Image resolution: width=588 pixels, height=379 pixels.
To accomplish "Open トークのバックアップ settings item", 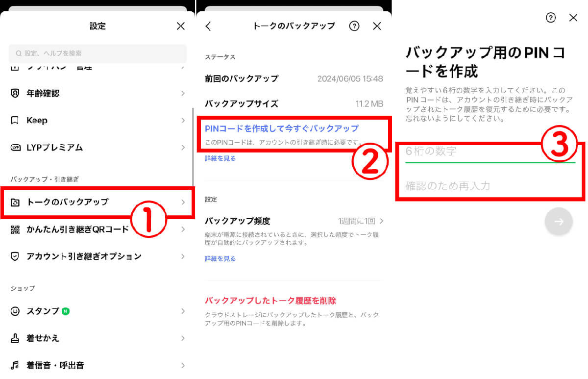I will coord(98,202).
